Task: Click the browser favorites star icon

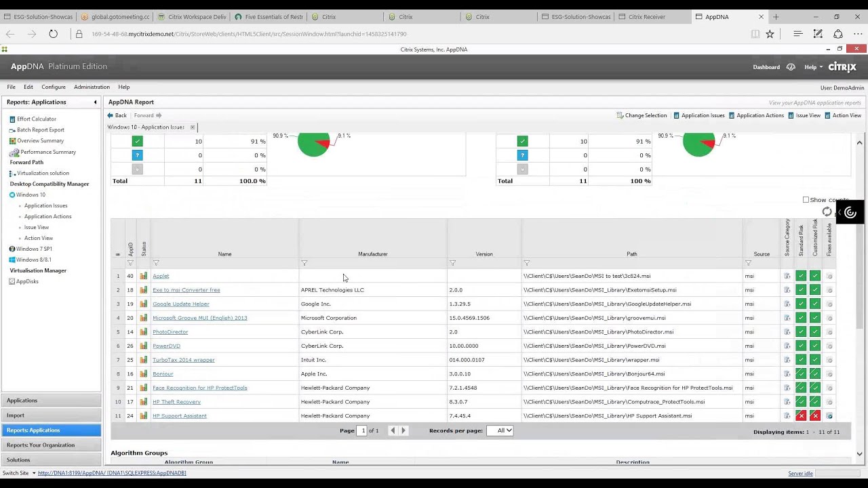Action: point(770,34)
